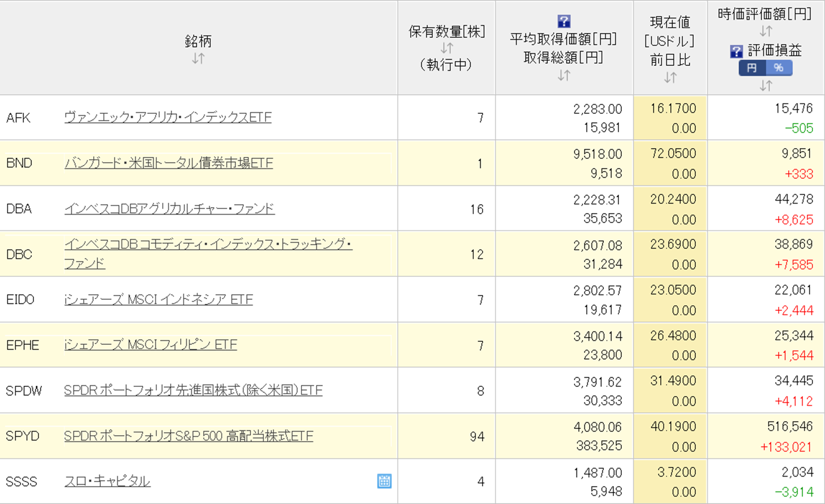
Task: Open バンガード・米国トータル債券市場ETF link
Action: (x=168, y=163)
